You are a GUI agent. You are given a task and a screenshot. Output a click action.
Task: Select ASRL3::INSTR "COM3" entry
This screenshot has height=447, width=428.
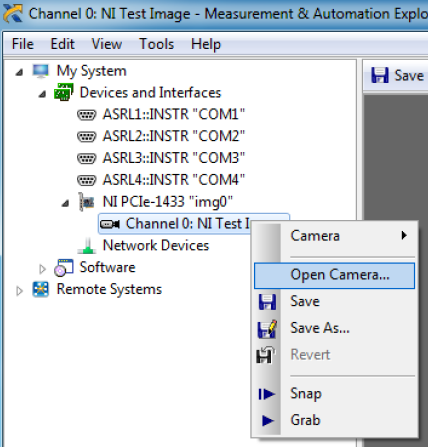(x=174, y=158)
